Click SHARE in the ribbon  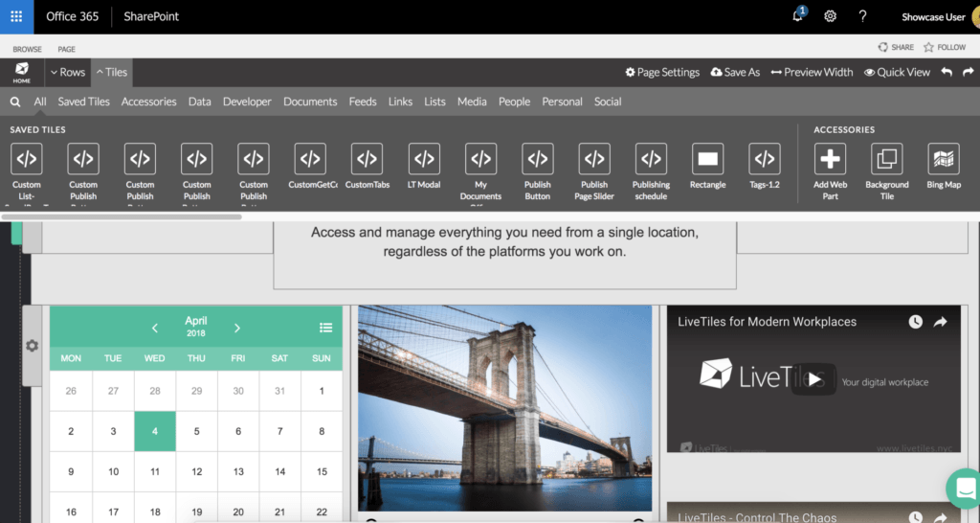click(x=896, y=47)
